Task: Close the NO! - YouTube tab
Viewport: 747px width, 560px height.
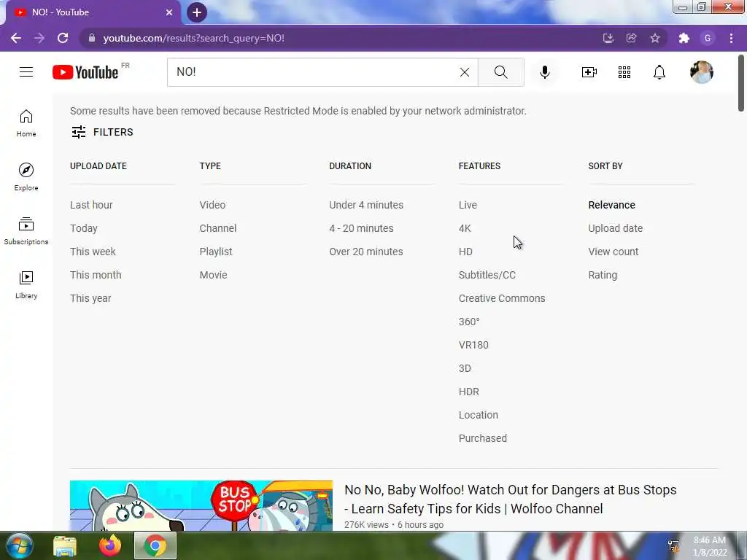Action: tap(169, 12)
